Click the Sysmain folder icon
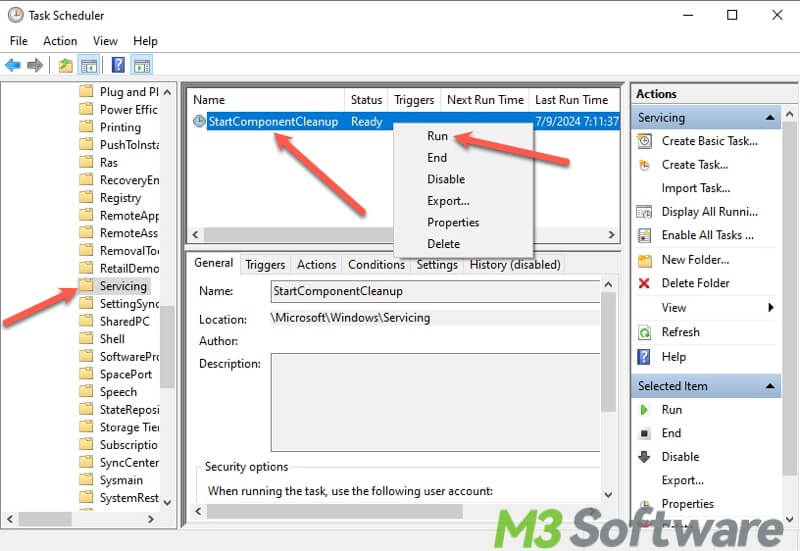 [x=86, y=480]
